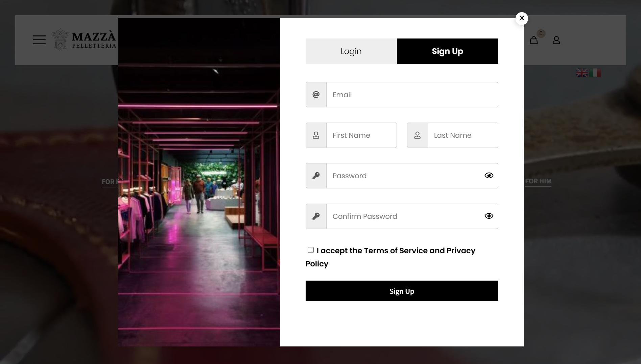Screen dimensions: 641x364
Task: Open the FOR HIM link
Action: (x=538, y=181)
